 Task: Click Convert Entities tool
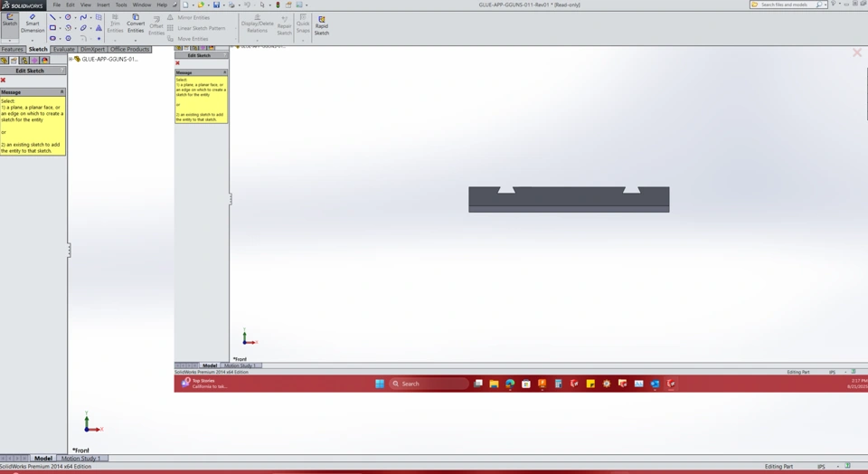[136, 24]
